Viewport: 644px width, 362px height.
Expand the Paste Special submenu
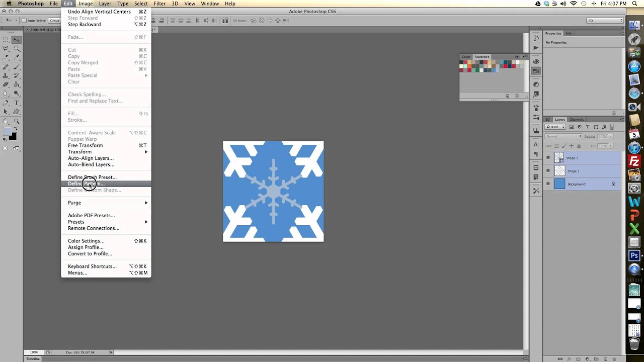click(x=106, y=75)
